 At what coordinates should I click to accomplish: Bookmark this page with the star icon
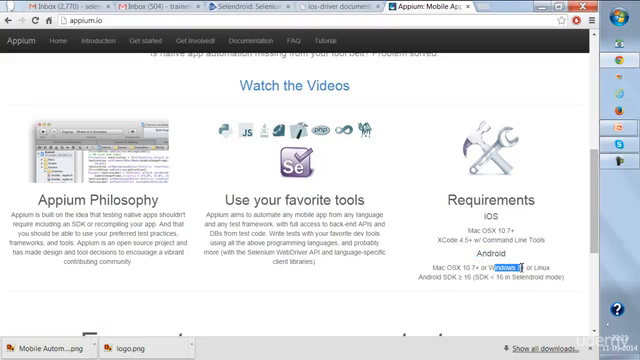[x=562, y=20]
